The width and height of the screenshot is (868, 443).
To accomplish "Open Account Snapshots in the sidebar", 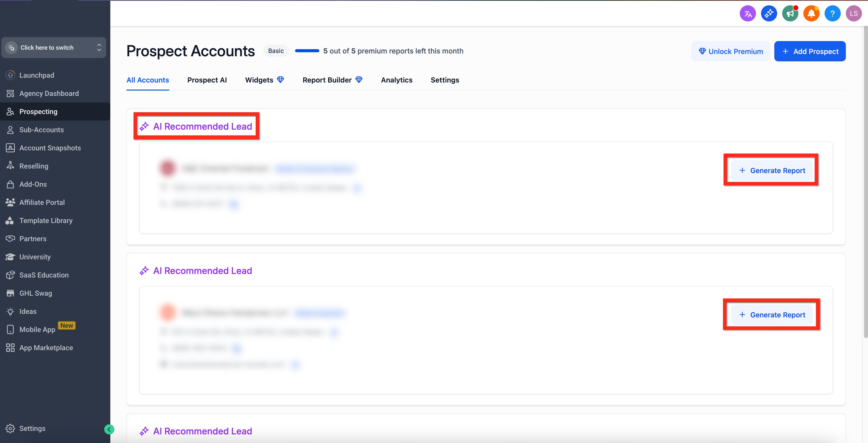I will [50, 148].
